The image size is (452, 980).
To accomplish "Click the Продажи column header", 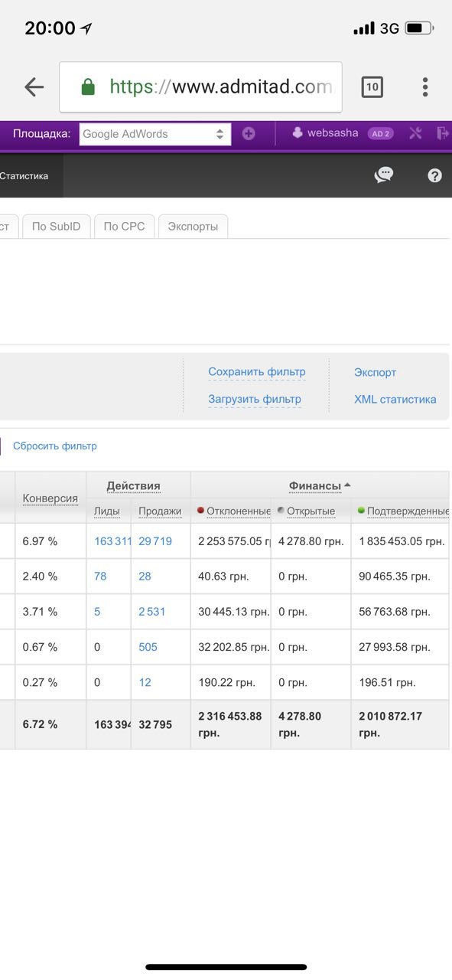I will pos(160,511).
